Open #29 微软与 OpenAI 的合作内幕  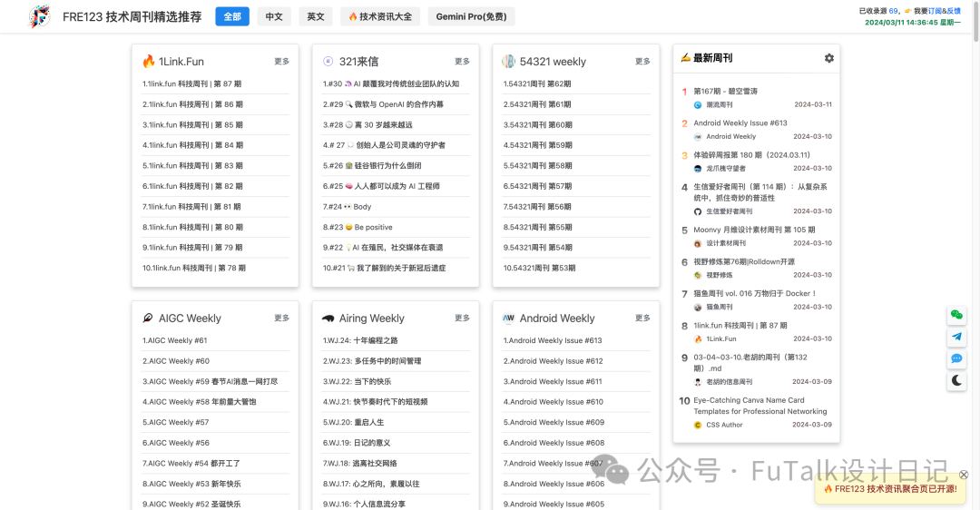tap(383, 104)
